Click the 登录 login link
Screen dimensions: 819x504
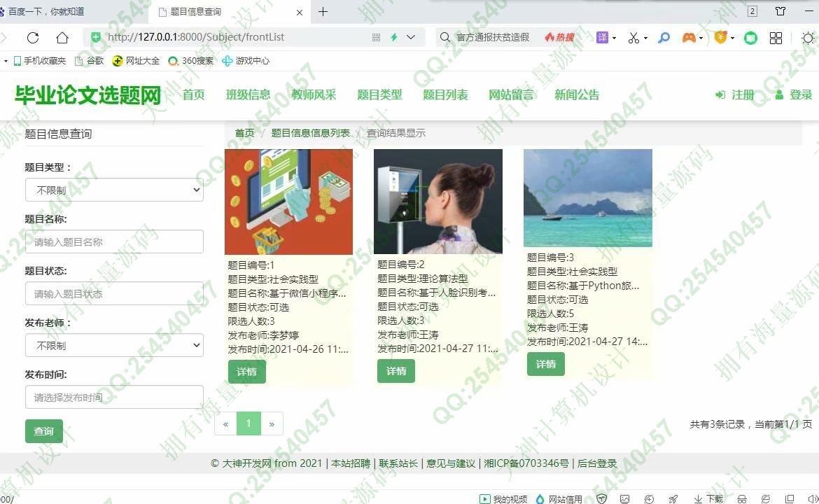click(x=794, y=94)
